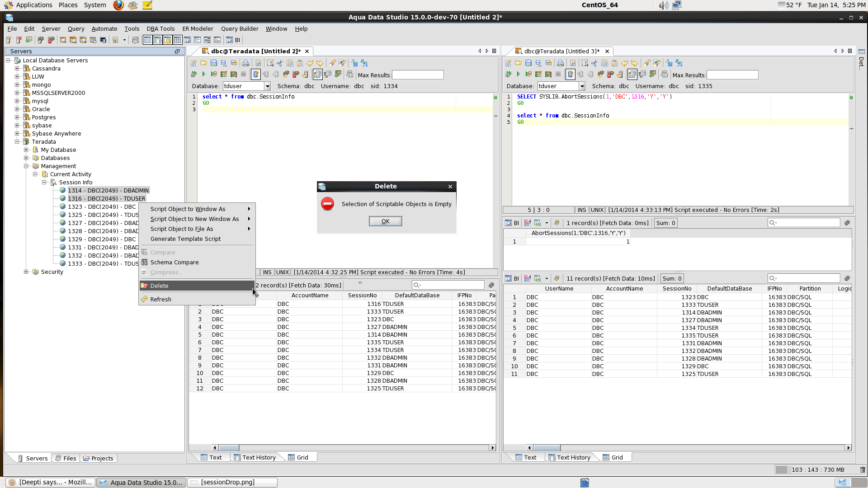The image size is (868, 488).
Task: Click the Reconnect plug icon in left editor toolbar
Action: tap(286, 74)
